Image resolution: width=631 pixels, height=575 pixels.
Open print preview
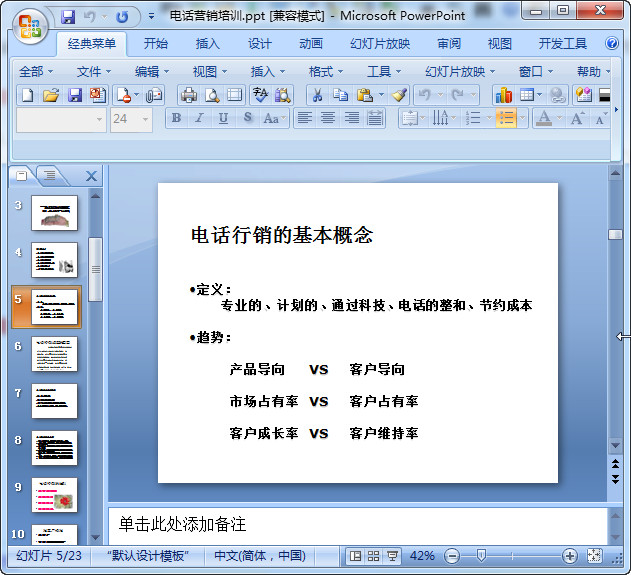click(x=212, y=95)
